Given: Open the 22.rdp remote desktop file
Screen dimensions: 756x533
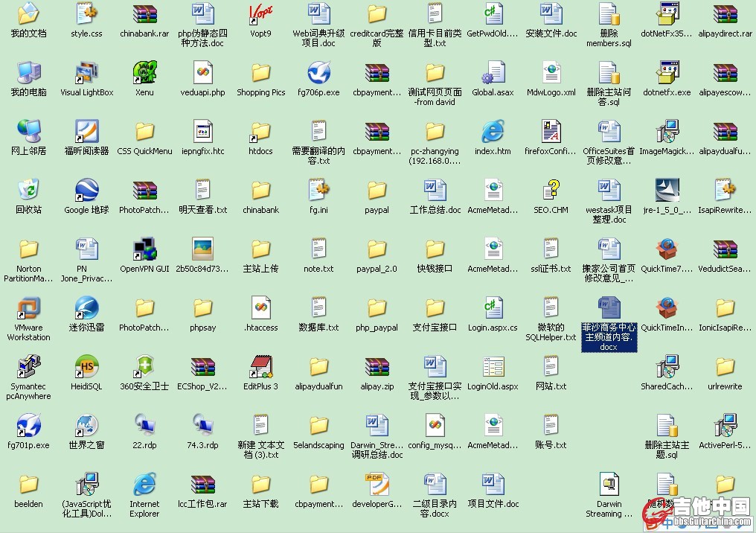Looking at the screenshot, I should [x=144, y=426].
